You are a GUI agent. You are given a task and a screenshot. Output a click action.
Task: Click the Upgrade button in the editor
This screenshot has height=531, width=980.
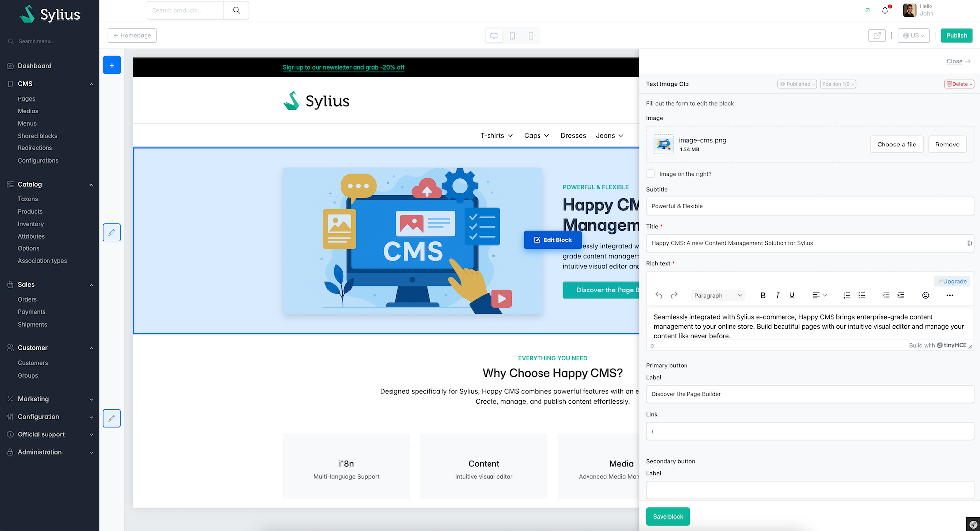(952, 281)
